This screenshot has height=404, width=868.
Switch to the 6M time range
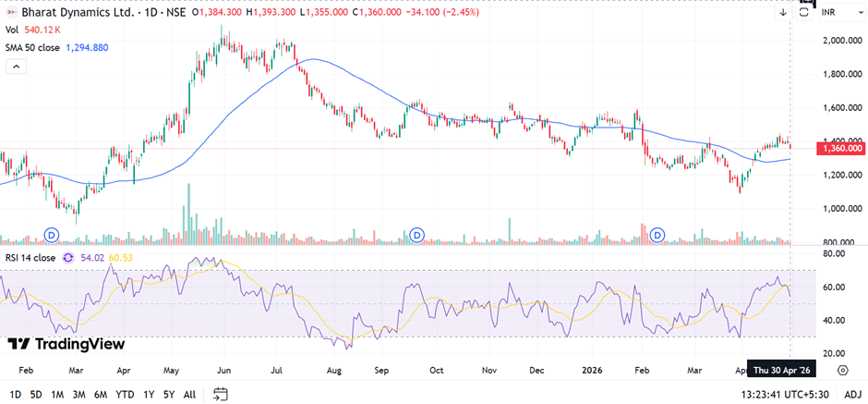tap(99, 394)
